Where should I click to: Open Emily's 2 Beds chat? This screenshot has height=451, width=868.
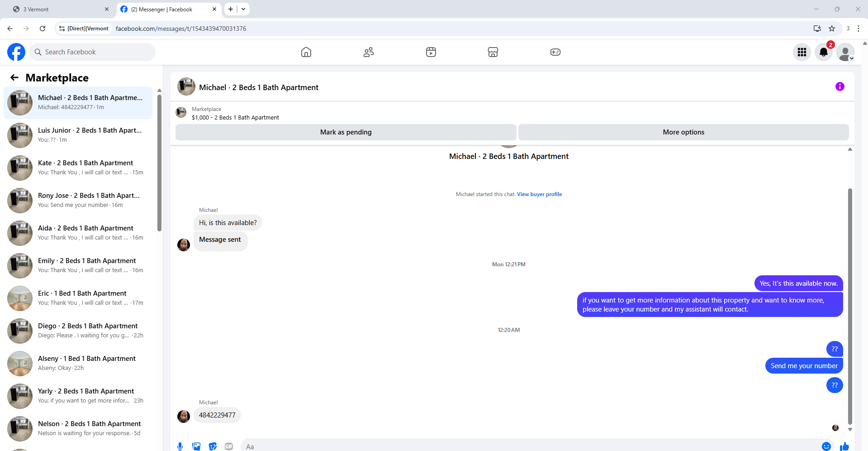click(x=78, y=266)
